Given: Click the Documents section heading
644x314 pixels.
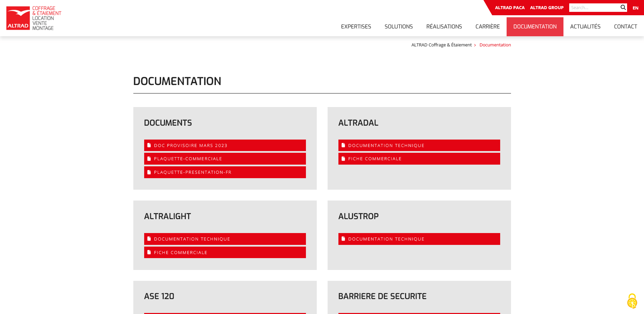Looking at the screenshot, I should coord(168,123).
